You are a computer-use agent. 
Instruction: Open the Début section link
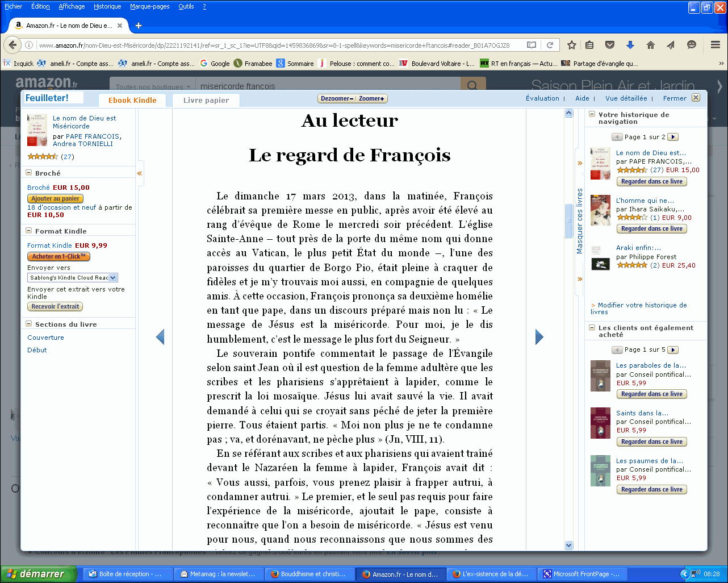37,350
